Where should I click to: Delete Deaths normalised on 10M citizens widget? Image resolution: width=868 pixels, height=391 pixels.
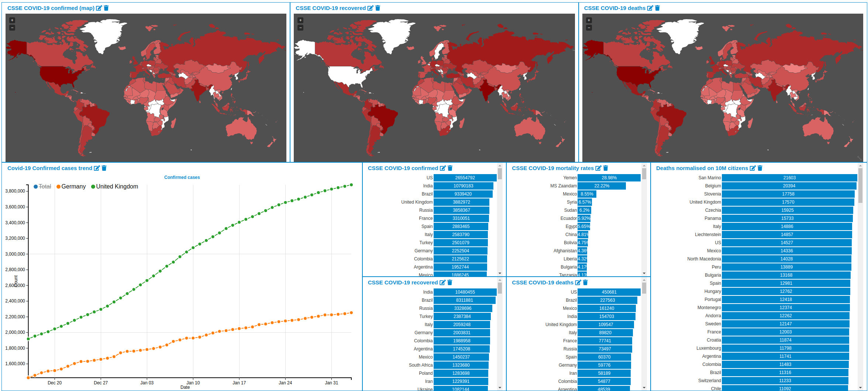(x=760, y=168)
